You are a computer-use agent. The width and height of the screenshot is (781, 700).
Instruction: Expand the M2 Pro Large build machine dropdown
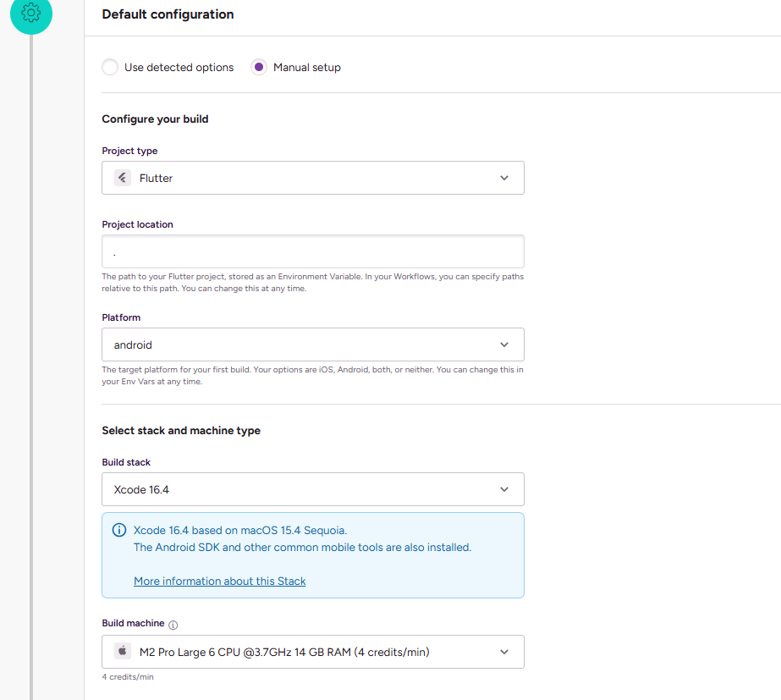tap(312, 652)
